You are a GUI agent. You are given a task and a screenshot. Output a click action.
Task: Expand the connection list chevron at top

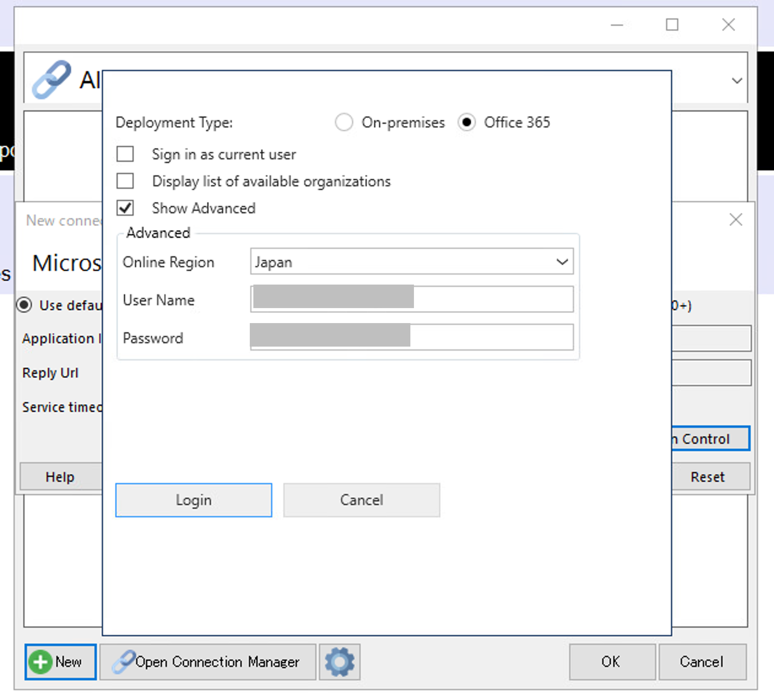pyautogui.click(x=737, y=81)
